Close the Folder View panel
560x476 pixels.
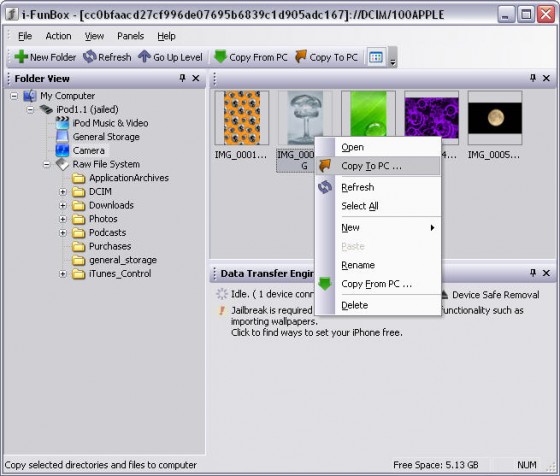point(196,78)
